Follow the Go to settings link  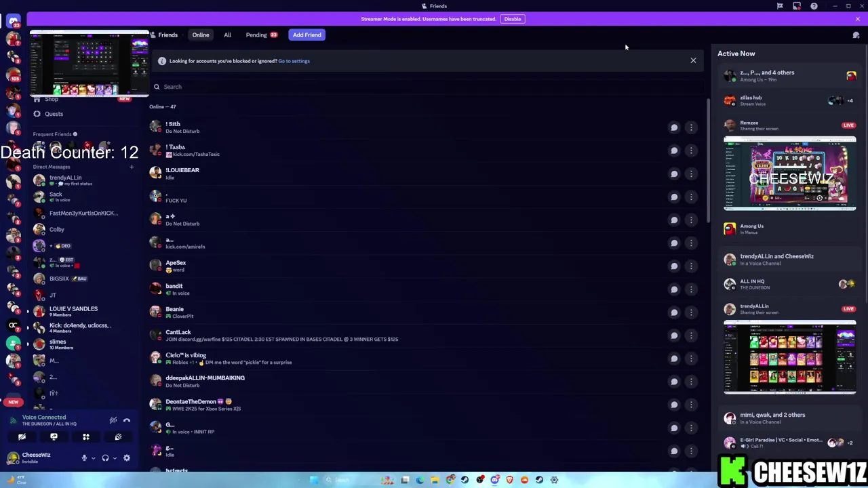point(294,61)
